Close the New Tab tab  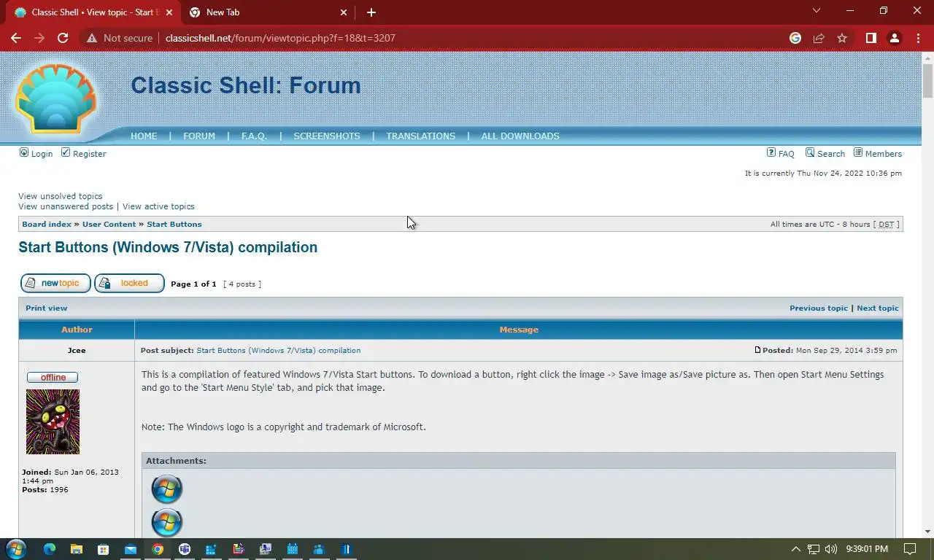coord(344,12)
